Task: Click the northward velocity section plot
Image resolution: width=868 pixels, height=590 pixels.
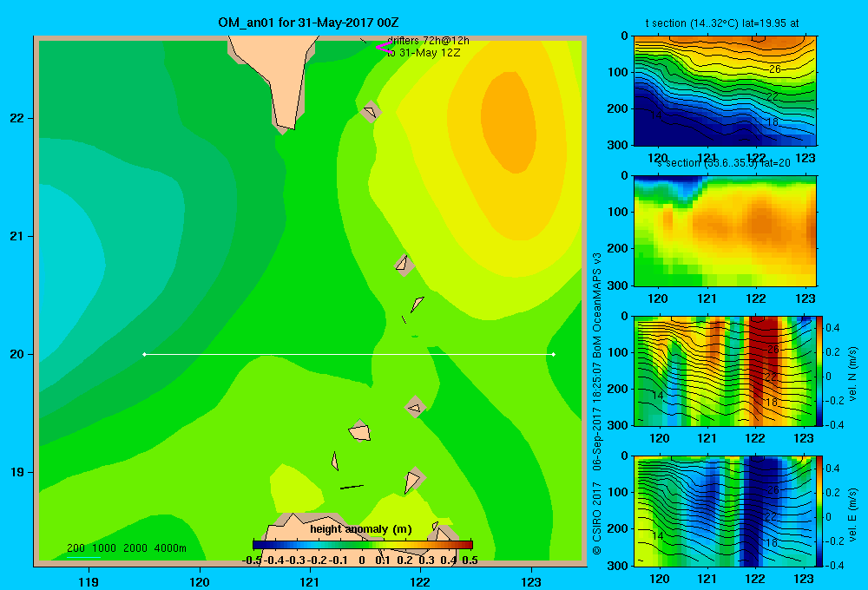Action: [x=725, y=370]
